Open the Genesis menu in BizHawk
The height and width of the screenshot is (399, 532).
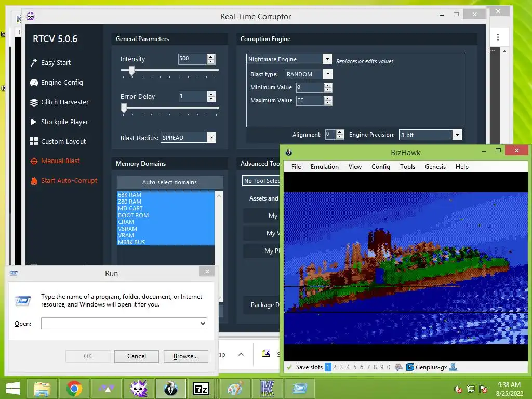click(x=435, y=167)
